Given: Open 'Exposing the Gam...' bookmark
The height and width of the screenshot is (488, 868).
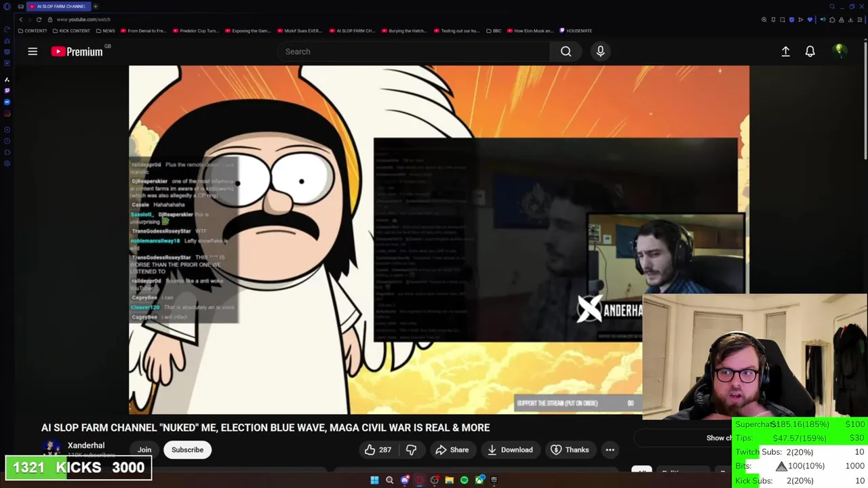Looking at the screenshot, I should pos(248,30).
